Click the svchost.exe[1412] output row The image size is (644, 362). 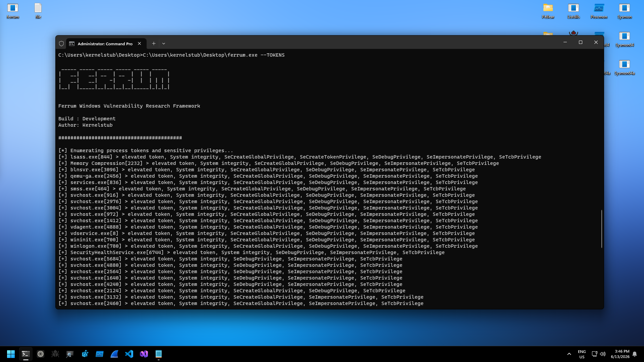[x=268, y=221]
